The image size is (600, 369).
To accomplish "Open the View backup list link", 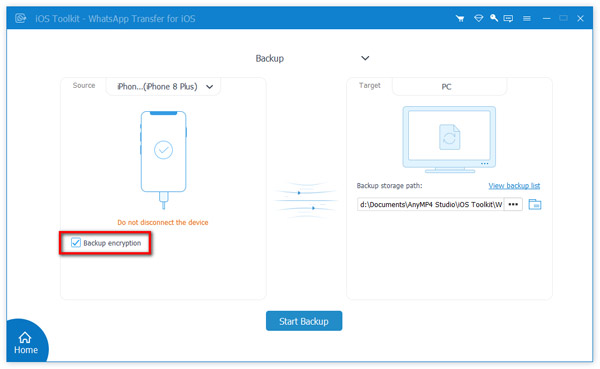I will pyautogui.click(x=514, y=186).
